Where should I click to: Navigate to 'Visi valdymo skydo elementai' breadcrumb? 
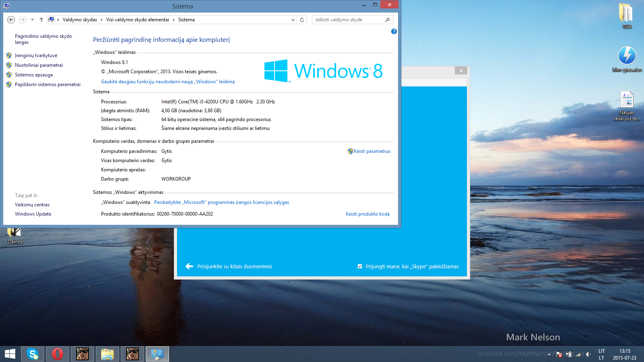click(x=138, y=20)
